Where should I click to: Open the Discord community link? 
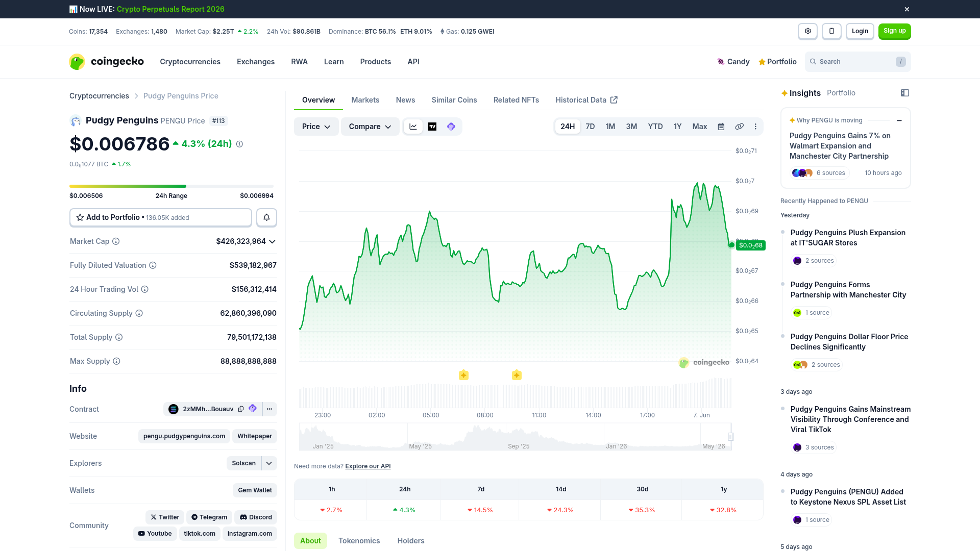pyautogui.click(x=256, y=517)
